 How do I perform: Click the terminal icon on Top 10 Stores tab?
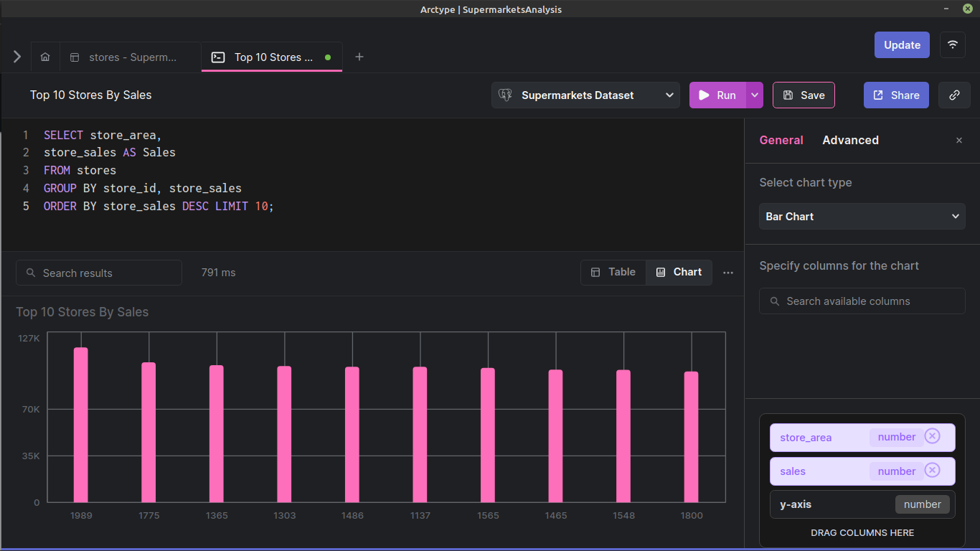(217, 57)
